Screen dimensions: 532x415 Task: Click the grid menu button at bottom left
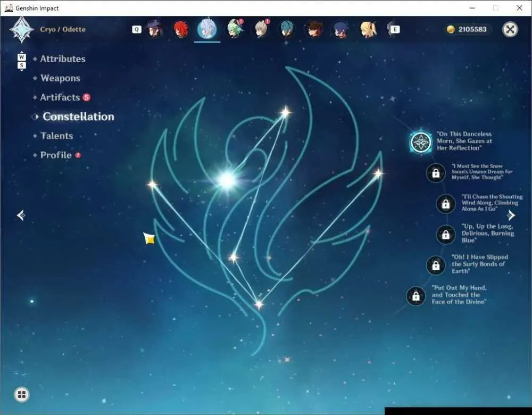pyautogui.click(x=22, y=394)
